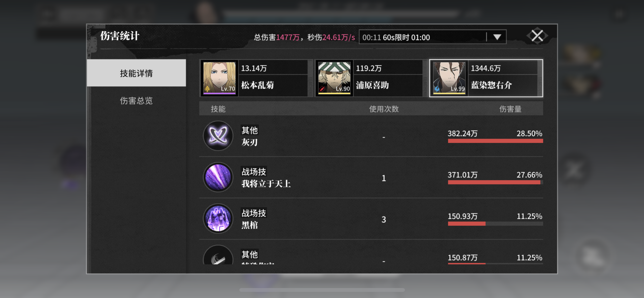Click the 黑棺 skill icon
Viewport: 644px width, 298px height.
click(218, 219)
